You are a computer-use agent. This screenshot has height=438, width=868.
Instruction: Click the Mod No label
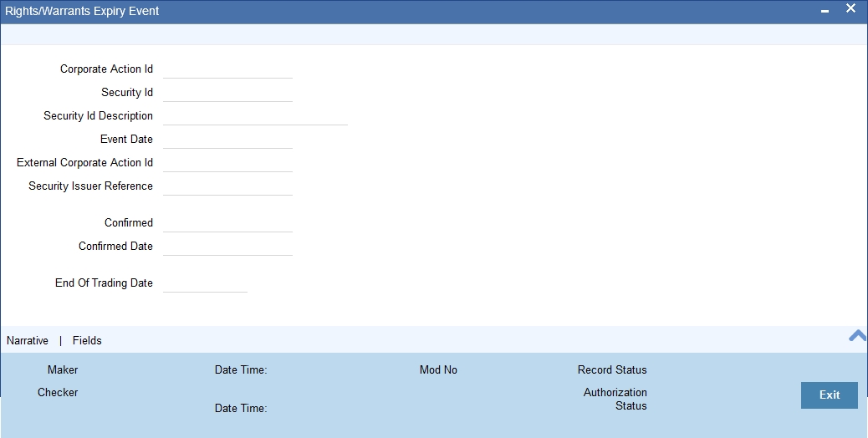[438, 369]
